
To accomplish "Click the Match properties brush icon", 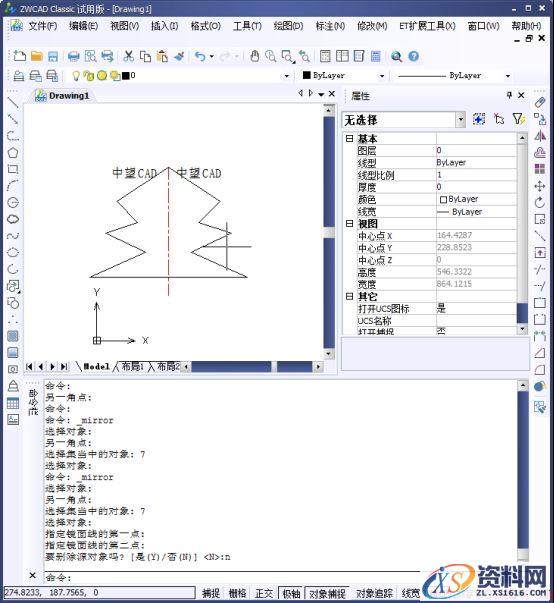I will click(x=179, y=57).
